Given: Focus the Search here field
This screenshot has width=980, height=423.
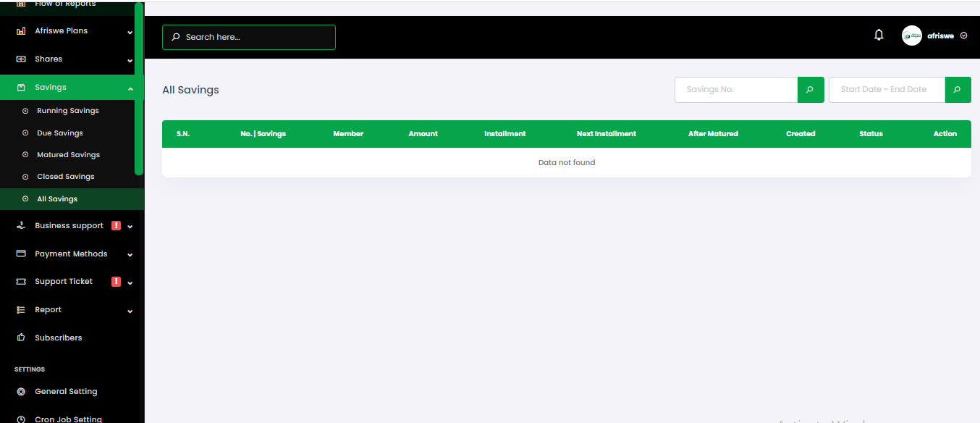Looking at the screenshot, I should click(249, 37).
